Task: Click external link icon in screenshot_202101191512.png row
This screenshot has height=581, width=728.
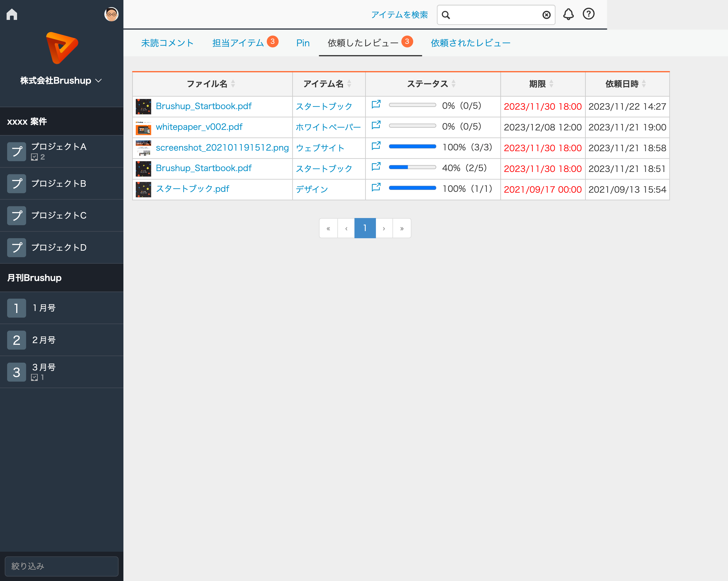Action: pyautogui.click(x=376, y=146)
